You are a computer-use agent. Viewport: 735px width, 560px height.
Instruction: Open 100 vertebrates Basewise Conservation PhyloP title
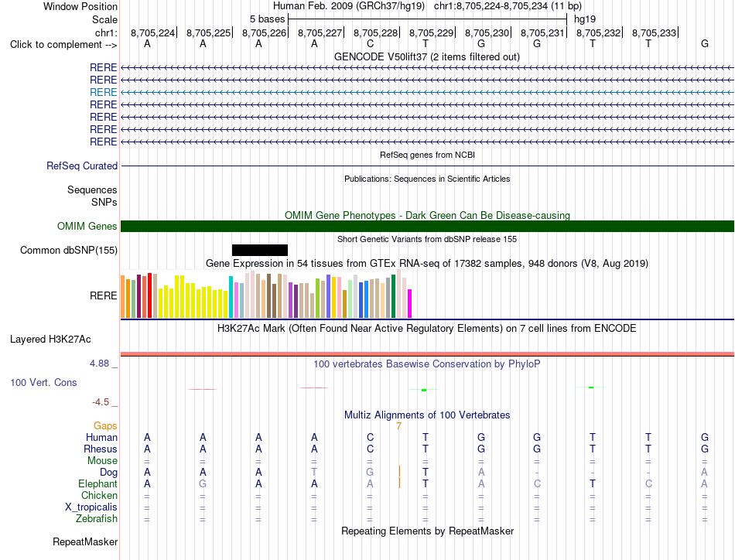pos(426,364)
